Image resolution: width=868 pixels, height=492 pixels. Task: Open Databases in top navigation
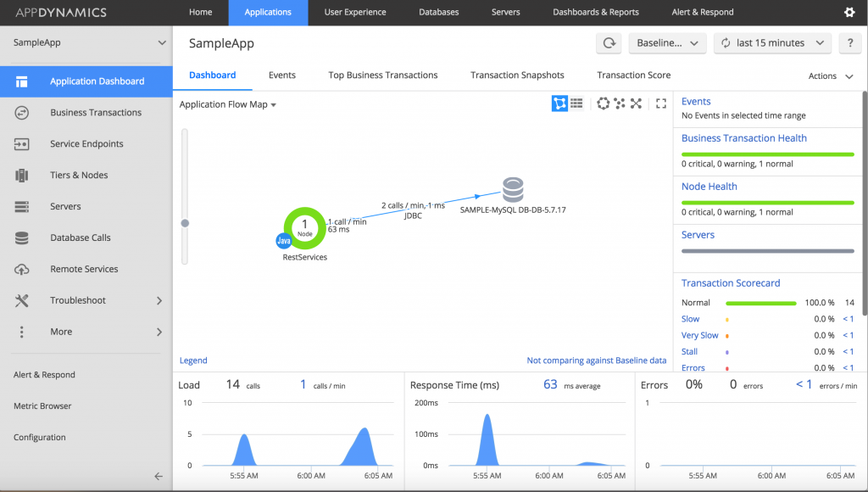click(438, 13)
